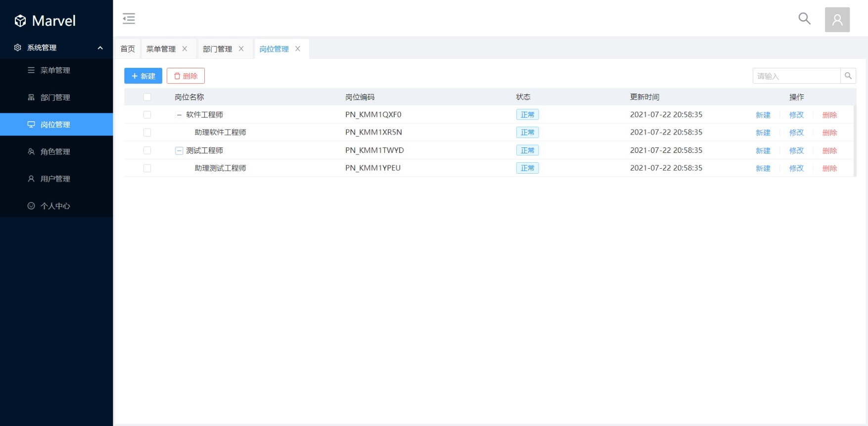Open 菜单管理 in the sidebar
This screenshot has width=868, height=426.
pyautogui.click(x=56, y=70)
